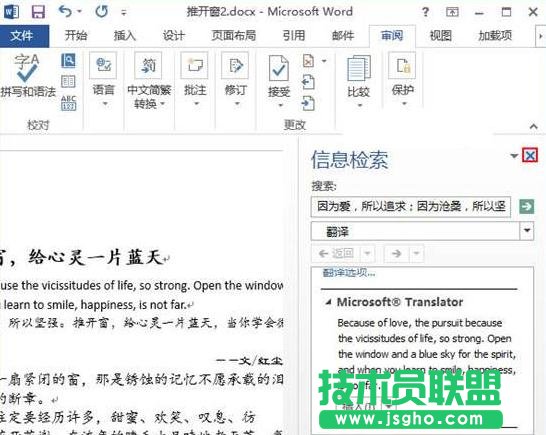Open 信息检索 pane options arrow
The width and height of the screenshot is (546, 435).
[514, 156]
